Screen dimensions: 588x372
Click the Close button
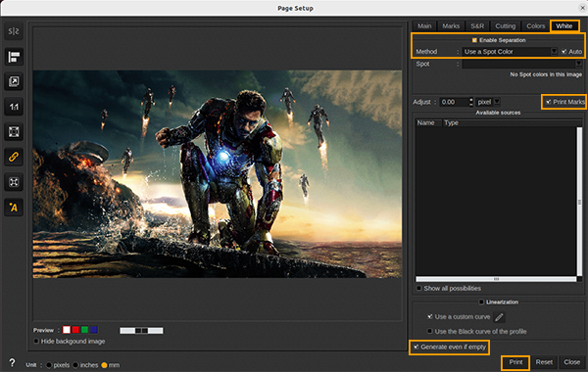(572, 362)
